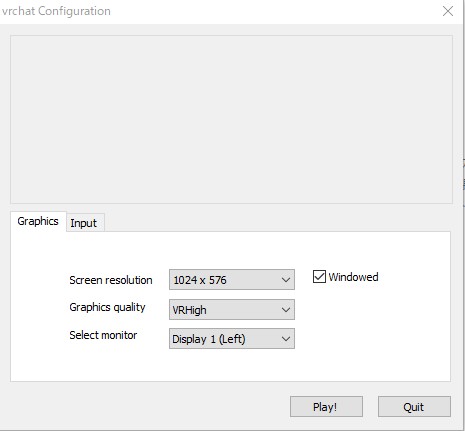Select the Graphics tab
Screen dimensions: 465x431
(38, 221)
